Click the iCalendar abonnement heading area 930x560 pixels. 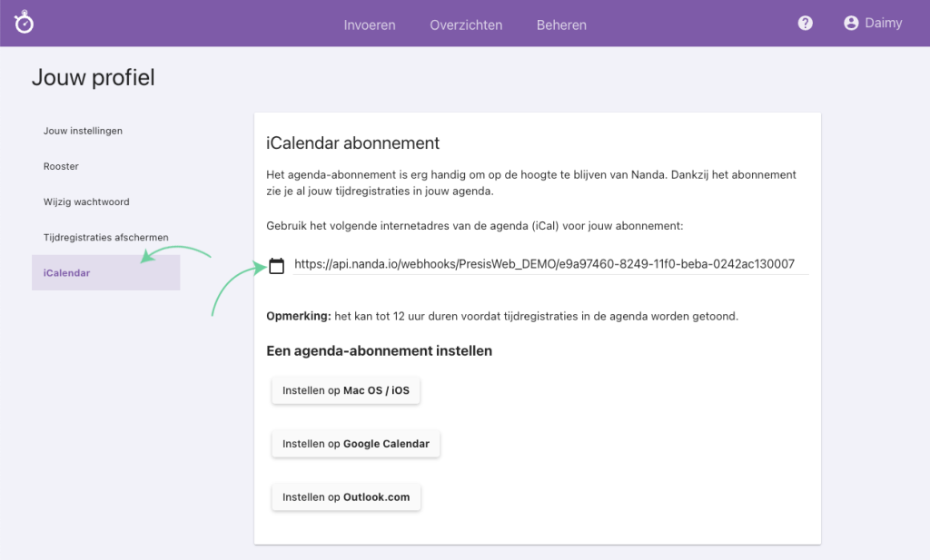click(353, 143)
